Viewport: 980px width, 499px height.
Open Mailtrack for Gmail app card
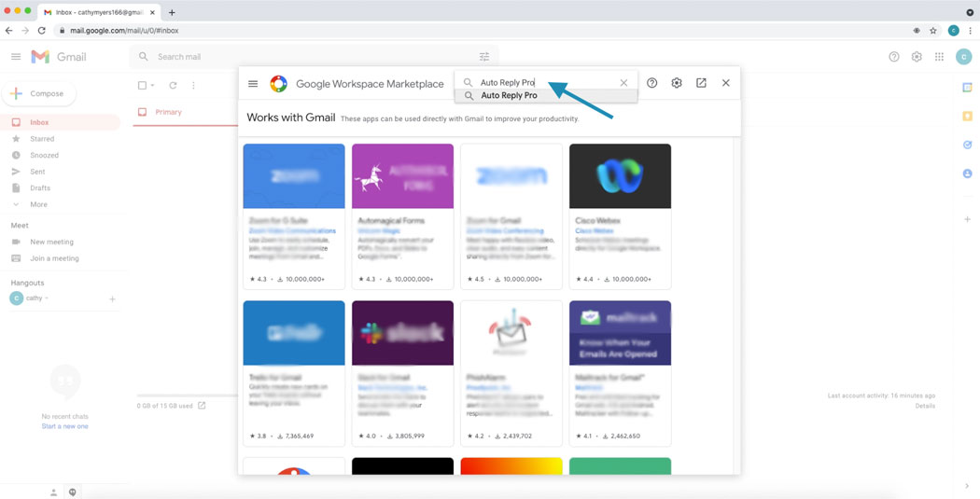(x=620, y=373)
